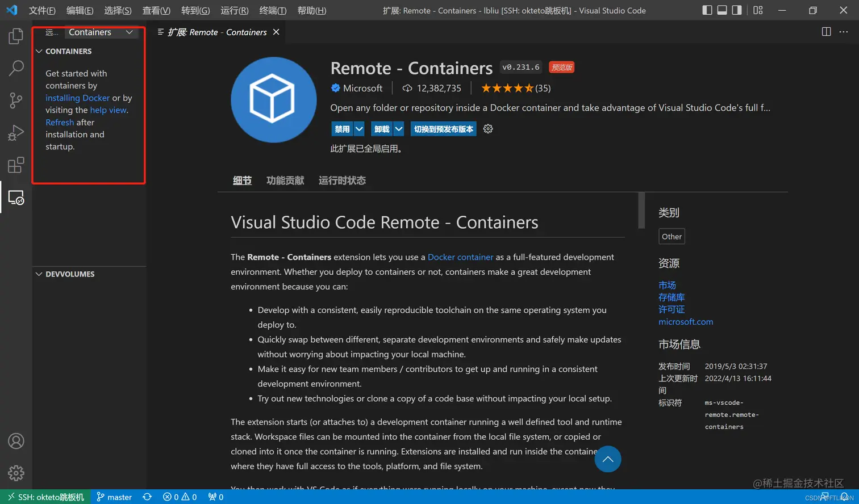The image size is (859, 504).
Task: Toggle the primary sidebar visibility layout icon
Action: (x=706, y=10)
